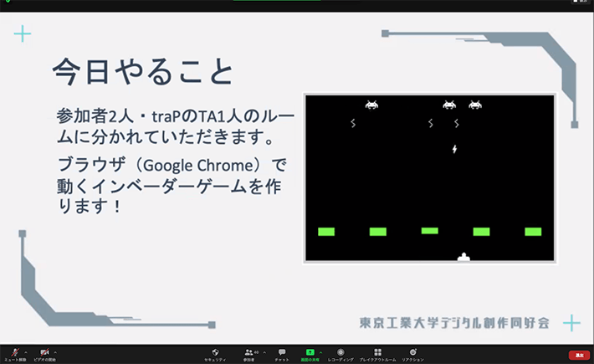
Task: Click the invader game screenshot
Action: [x=430, y=178]
